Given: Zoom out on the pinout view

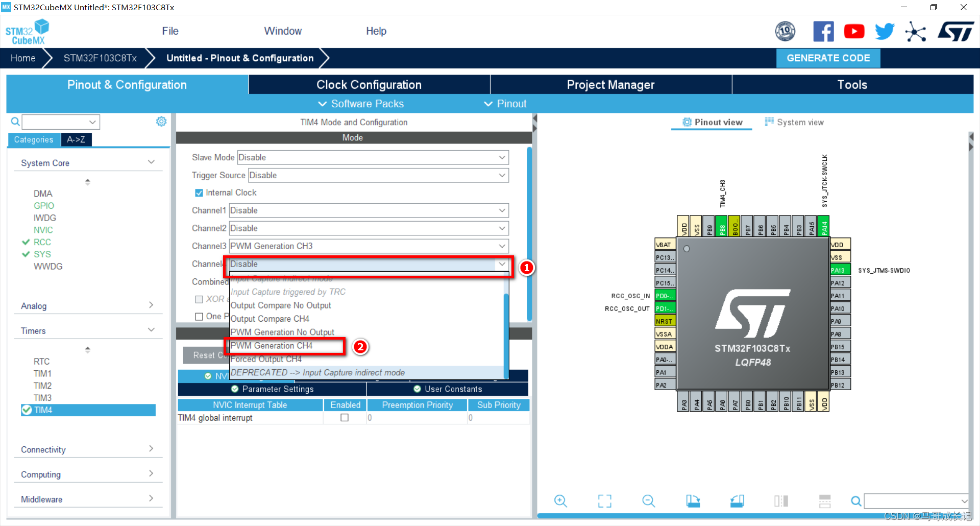Looking at the screenshot, I should (x=649, y=501).
